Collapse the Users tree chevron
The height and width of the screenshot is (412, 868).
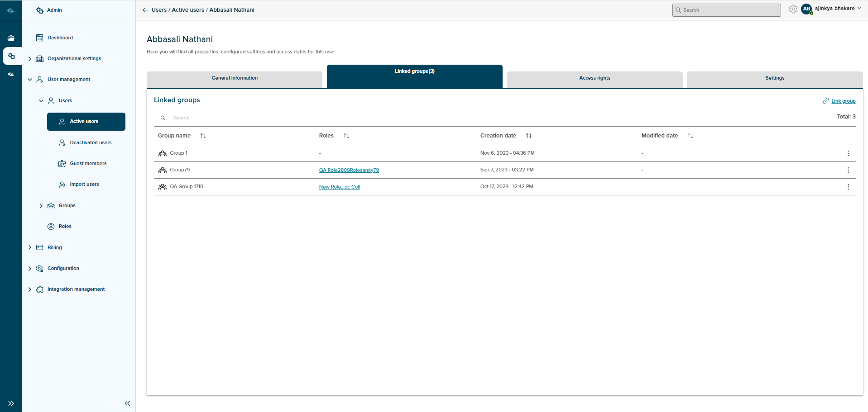click(x=41, y=101)
